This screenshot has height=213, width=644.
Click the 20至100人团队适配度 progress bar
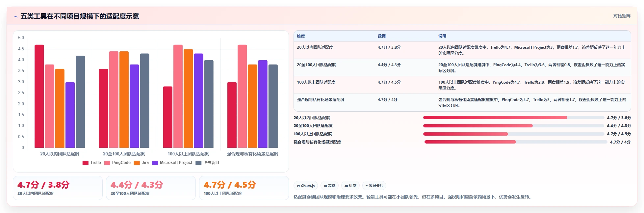coord(514,126)
